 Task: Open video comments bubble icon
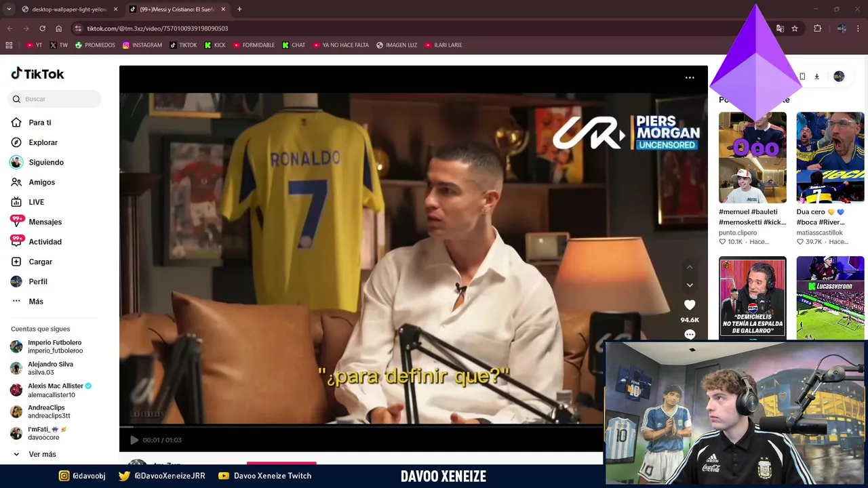click(690, 334)
